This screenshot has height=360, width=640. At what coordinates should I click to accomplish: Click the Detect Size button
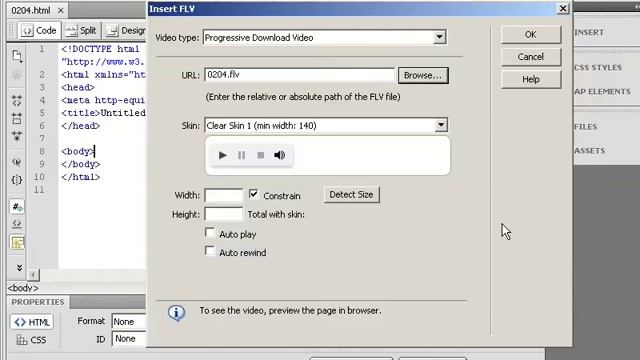351,195
